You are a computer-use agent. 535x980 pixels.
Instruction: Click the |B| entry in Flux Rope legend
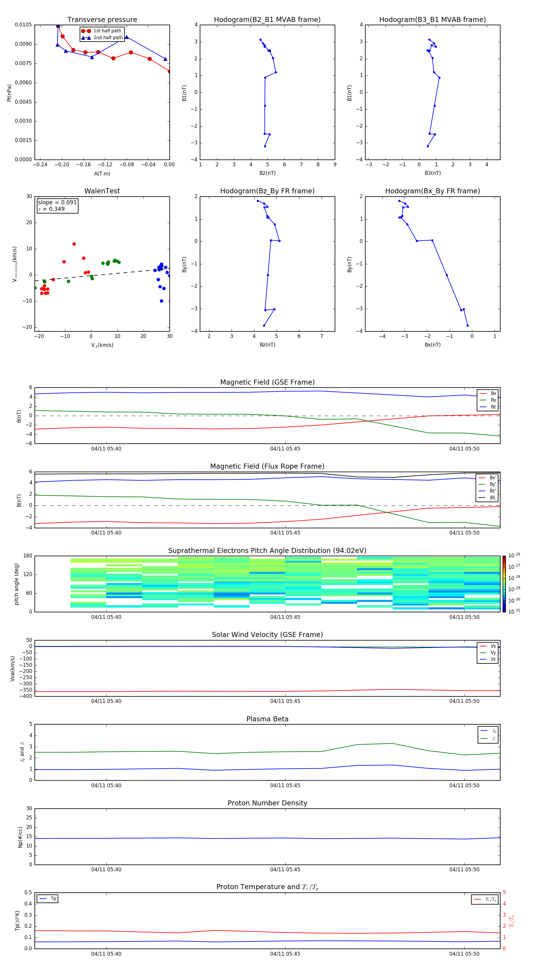click(487, 498)
